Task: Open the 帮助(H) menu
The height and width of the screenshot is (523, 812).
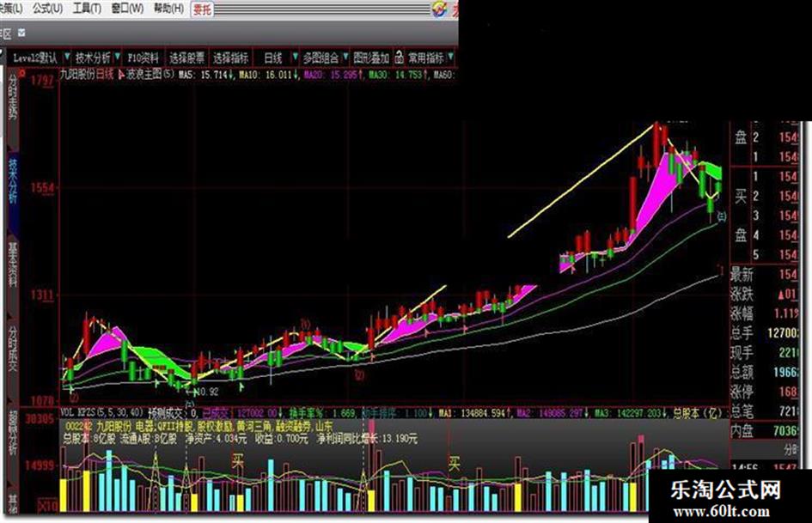Action: (x=168, y=9)
